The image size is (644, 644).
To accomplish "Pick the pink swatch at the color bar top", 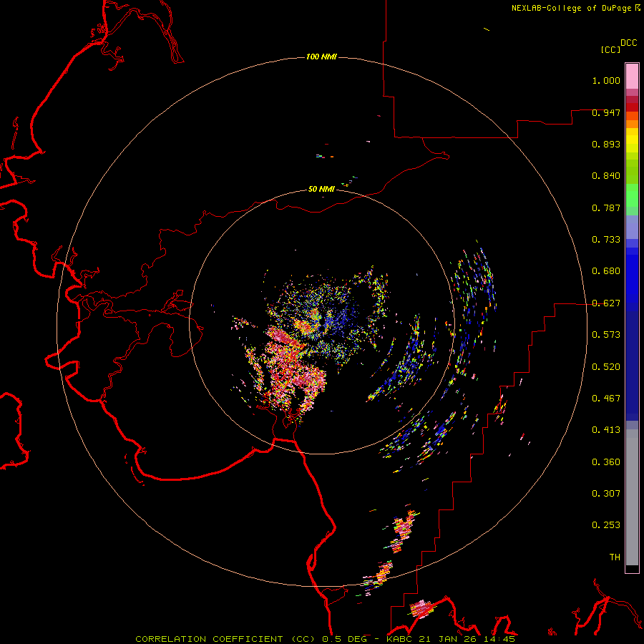I will 632,76.
